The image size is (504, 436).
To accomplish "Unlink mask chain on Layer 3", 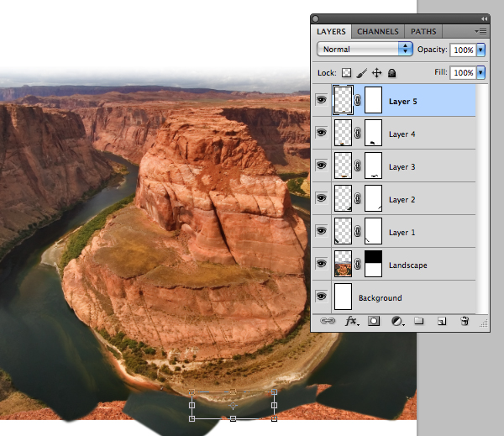I will [358, 165].
